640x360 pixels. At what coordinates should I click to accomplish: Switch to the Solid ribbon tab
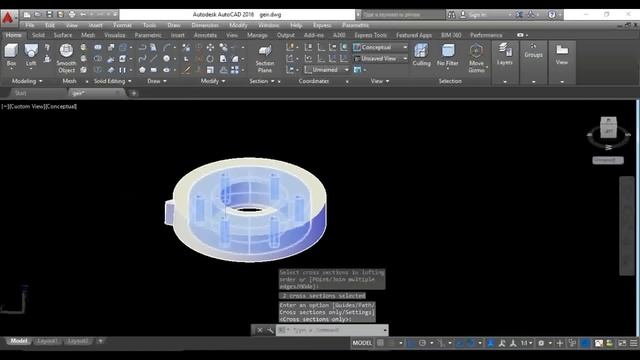(38, 35)
